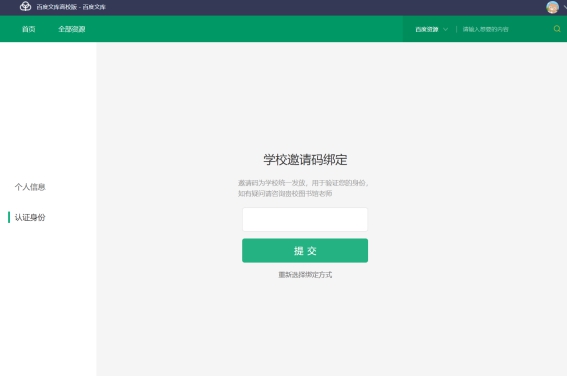567x377 pixels.
Task: Click the green 提交 button
Action: (x=305, y=250)
